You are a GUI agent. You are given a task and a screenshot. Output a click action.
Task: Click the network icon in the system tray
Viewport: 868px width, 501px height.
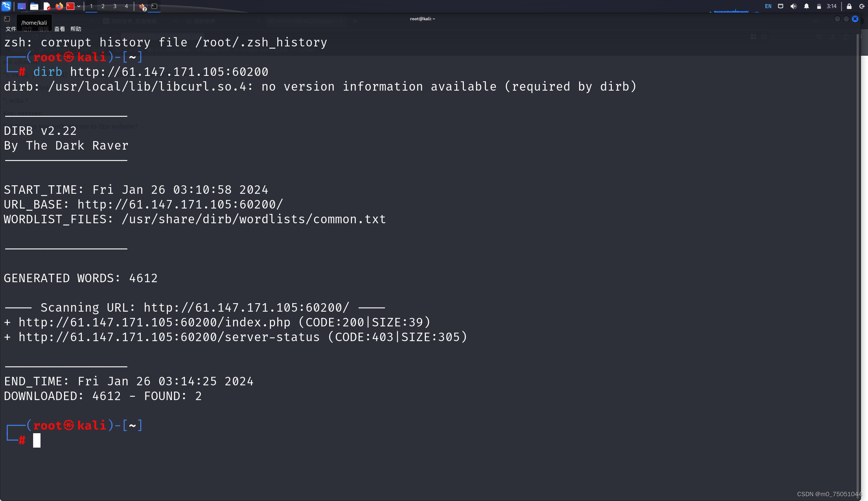[780, 6]
